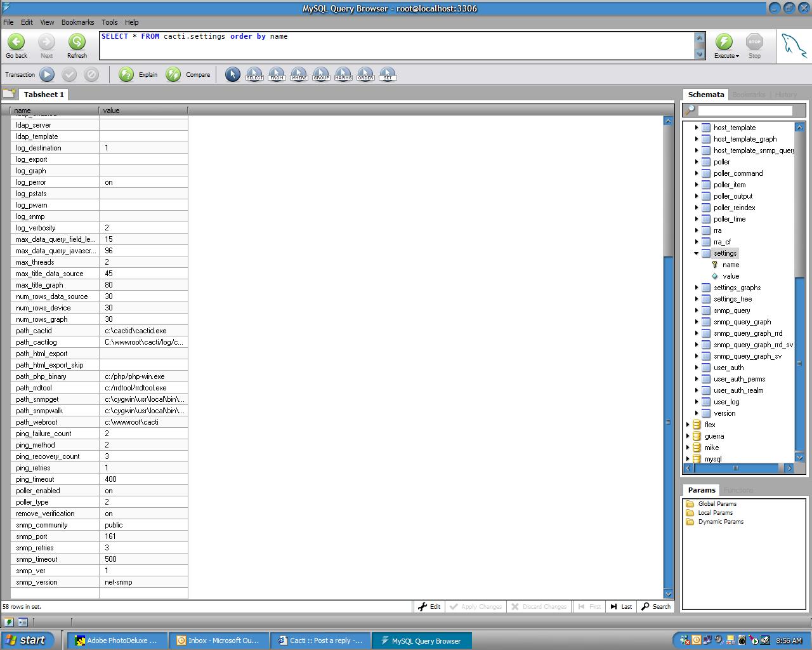The height and width of the screenshot is (650, 812).
Task: Click the snmp_community value cell 'public'
Action: click(143, 525)
